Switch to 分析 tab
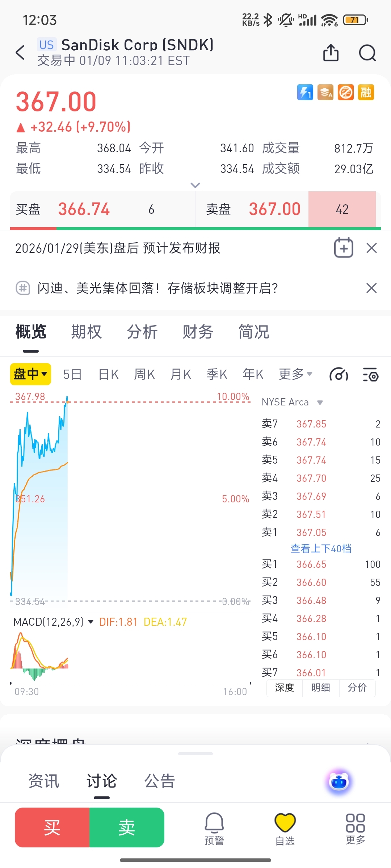This screenshot has width=391, height=868. [142, 332]
